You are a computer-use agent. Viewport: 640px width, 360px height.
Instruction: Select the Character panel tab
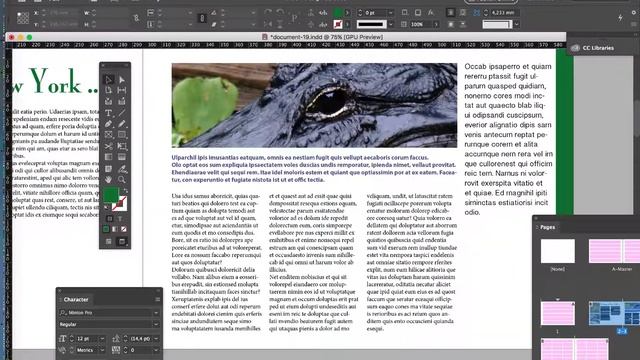tap(76, 300)
